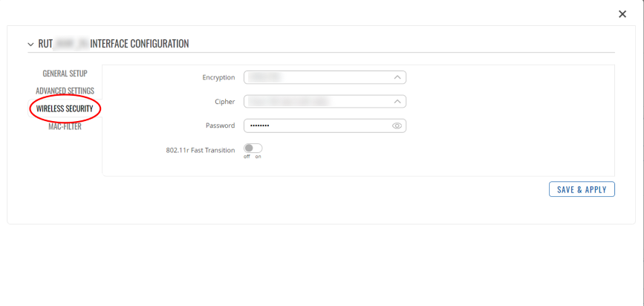Collapse the Interface Configuration section chevron
This screenshot has height=306, width=644.
[x=30, y=45]
